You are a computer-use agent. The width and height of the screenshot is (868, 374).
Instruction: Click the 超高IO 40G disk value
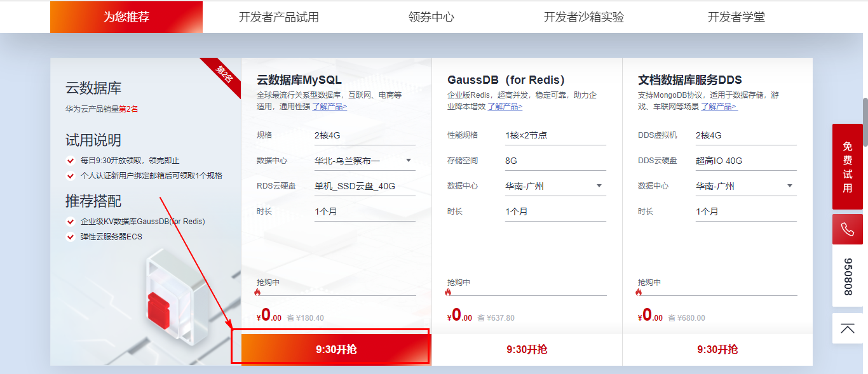pos(719,161)
